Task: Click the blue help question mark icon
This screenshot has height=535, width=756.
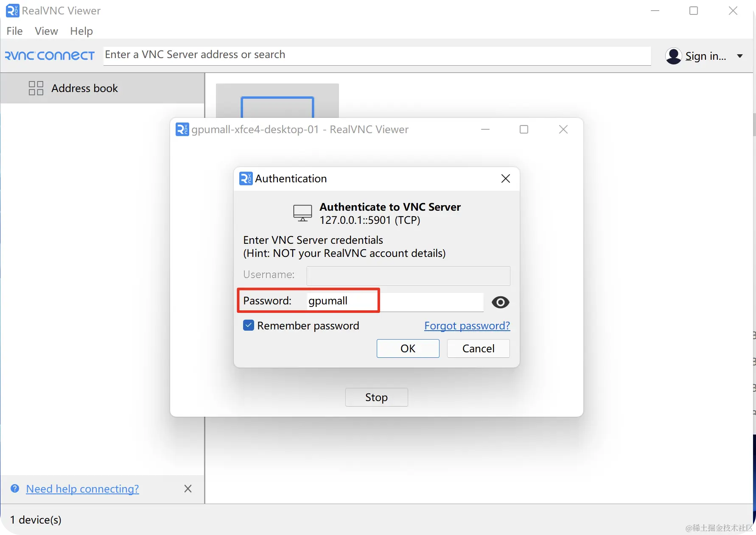Action: (15, 488)
